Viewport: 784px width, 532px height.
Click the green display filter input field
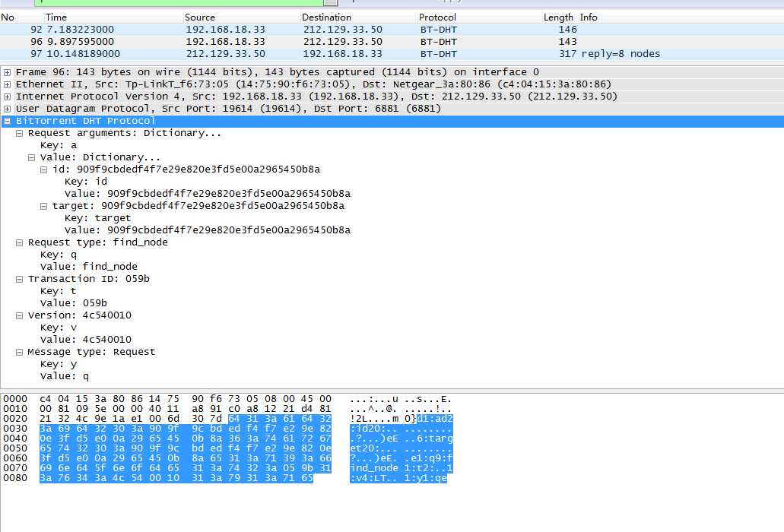point(179,2)
